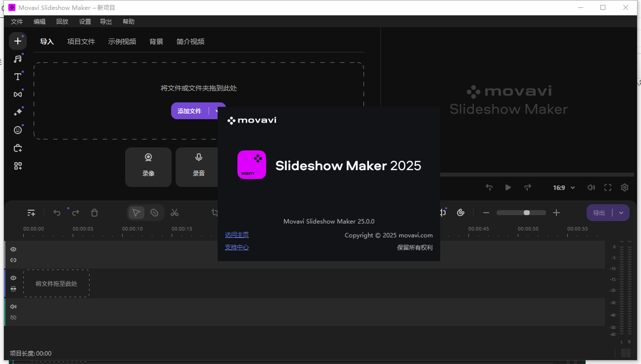This screenshot has height=364, width=641.
Task: Open the 支持中心 link in About dialog
Action: click(237, 247)
